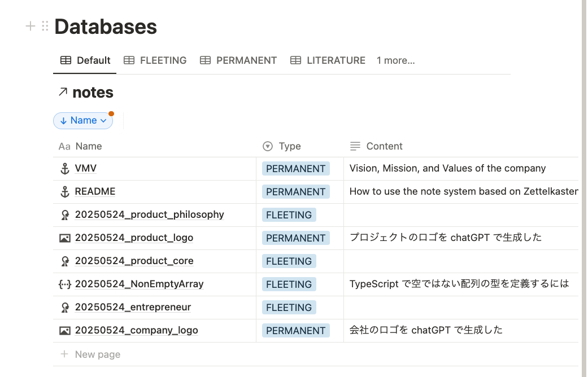Switch to the PERMANENT view tab
This screenshot has width=588, height=377.
click(x=238, y=60)
